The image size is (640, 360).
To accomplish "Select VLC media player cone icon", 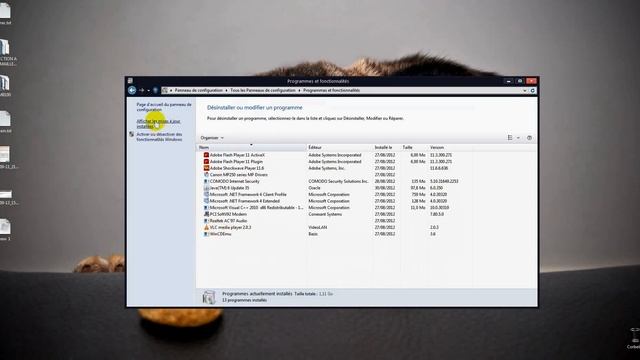I will [x=206, y=227].
